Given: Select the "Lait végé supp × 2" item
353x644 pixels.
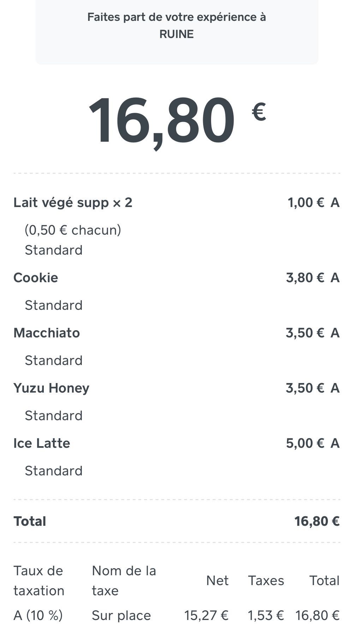Looking at the screenshot, I should click(73, 202).
